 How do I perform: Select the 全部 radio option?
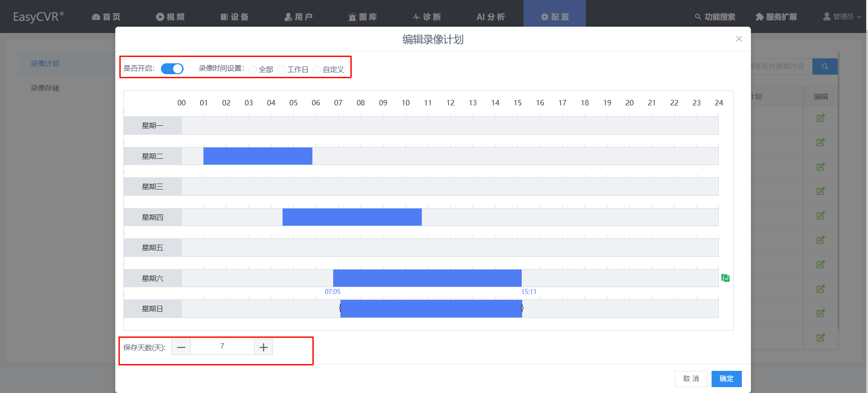(x=253, y=70)
